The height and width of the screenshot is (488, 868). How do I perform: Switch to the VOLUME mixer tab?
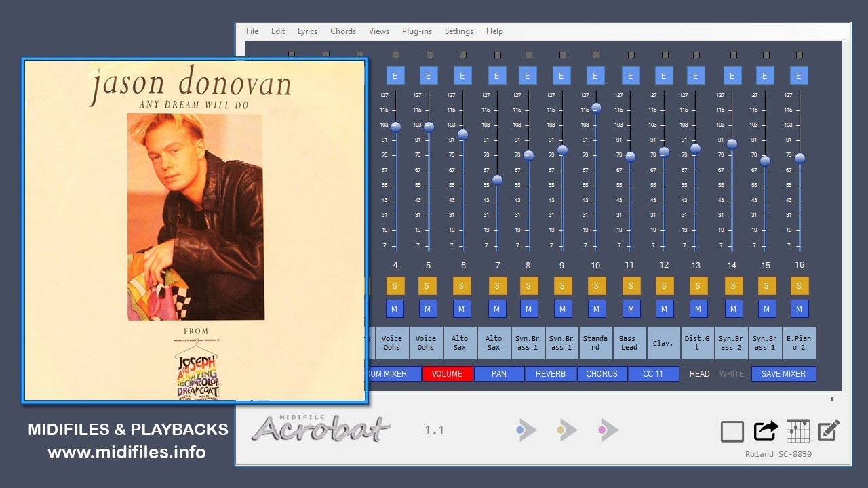pos(448,373)
